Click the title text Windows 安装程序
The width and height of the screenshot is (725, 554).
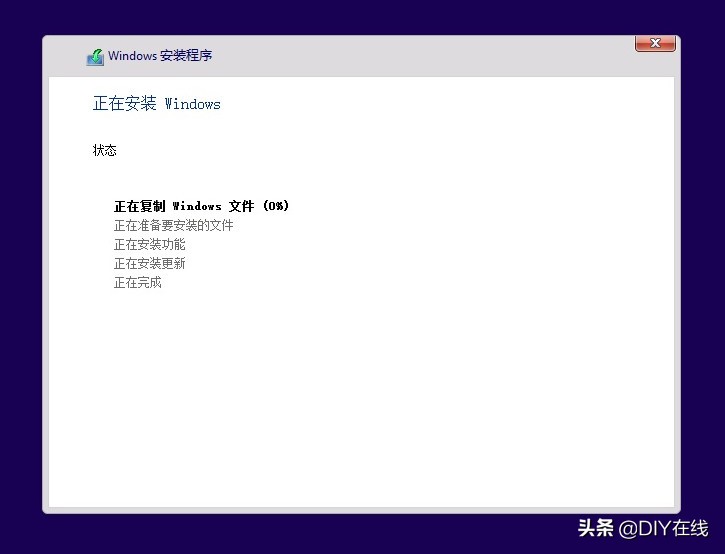point(160,55)
